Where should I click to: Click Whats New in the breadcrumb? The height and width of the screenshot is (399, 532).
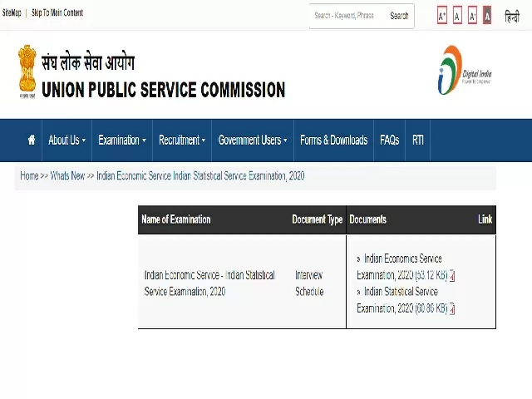pos(67,175)
